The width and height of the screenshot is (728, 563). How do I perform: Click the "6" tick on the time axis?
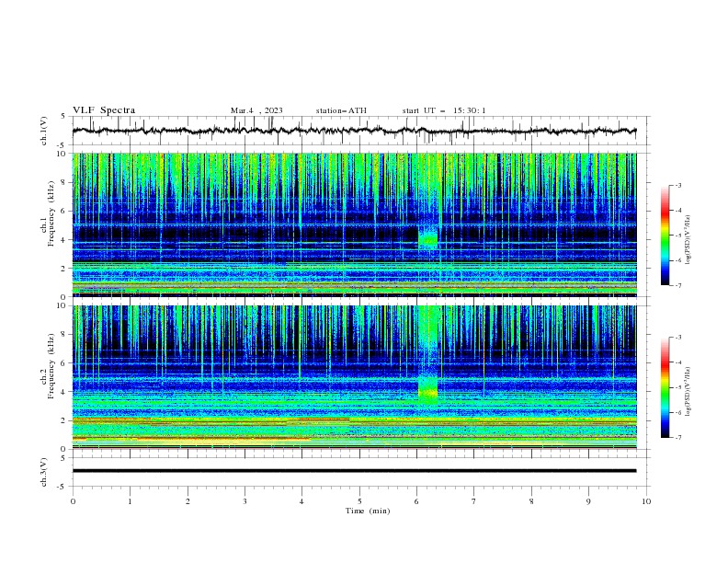tap(416, 501)
